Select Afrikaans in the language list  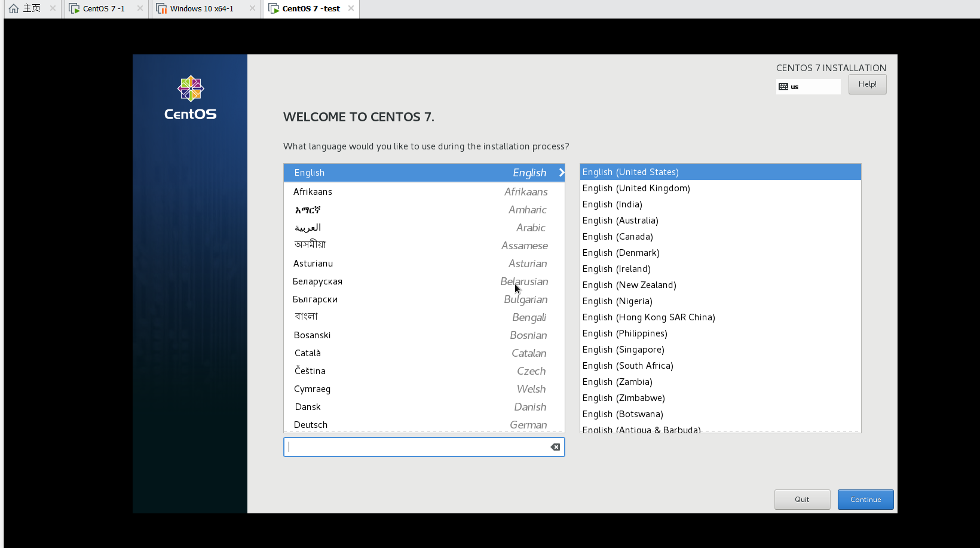click(x=424, y=192)
